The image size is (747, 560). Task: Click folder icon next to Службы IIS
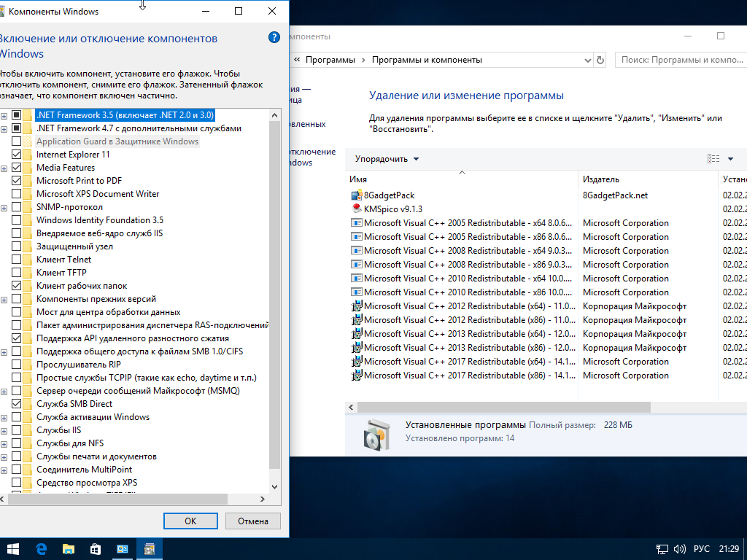(27, 430)
